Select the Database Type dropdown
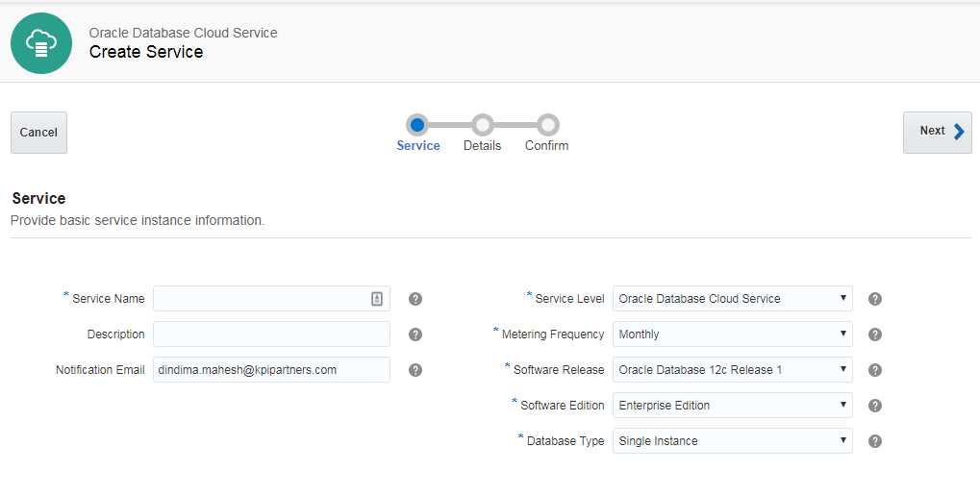The width and height of the screenshot is (980, 496). pos(732,441)
